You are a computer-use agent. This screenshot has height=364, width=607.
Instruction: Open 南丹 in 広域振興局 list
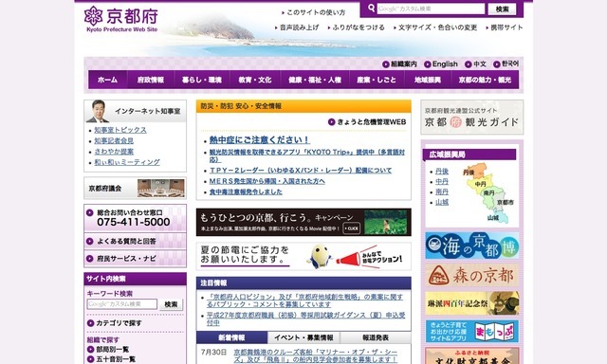point(442,191)
